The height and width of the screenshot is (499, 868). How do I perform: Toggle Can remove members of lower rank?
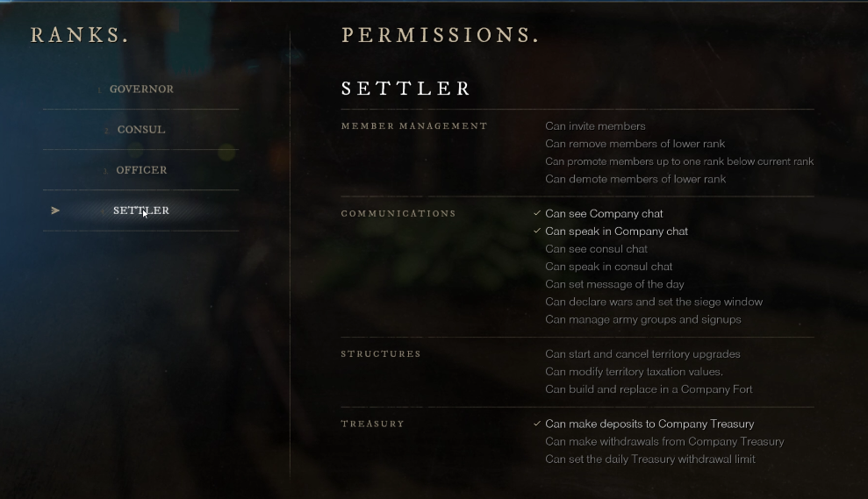pos(635,144)
